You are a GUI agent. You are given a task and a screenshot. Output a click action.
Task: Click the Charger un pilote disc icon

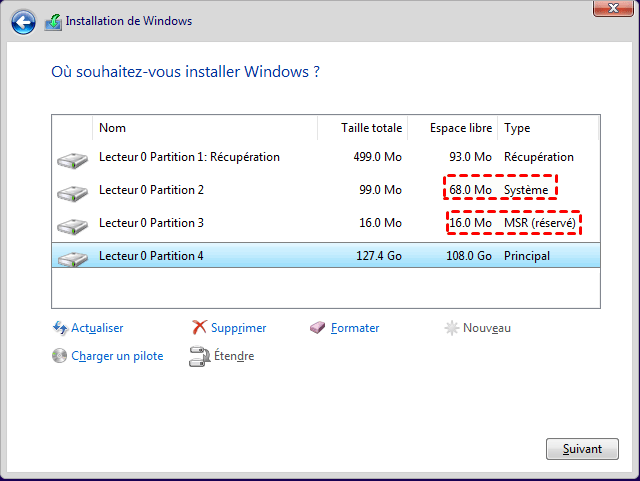point(59,356)
